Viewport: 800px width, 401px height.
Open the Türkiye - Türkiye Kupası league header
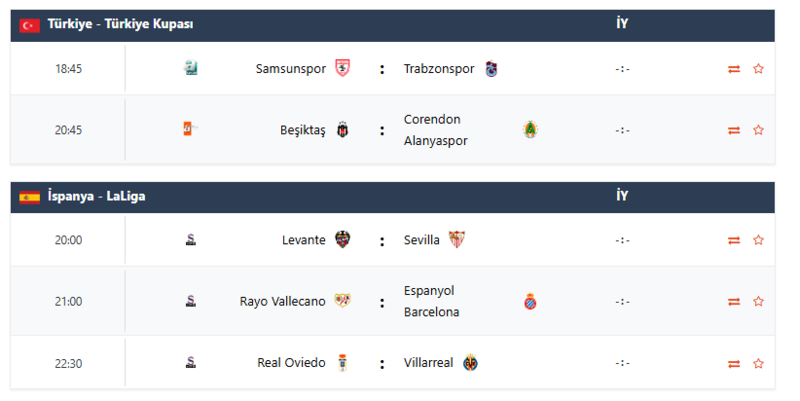click(120, 24)
